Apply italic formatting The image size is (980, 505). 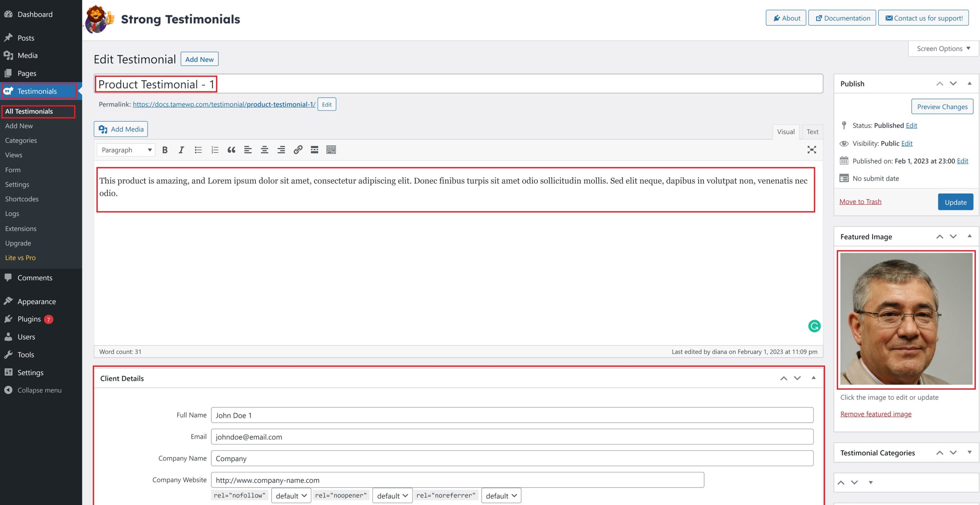[181, 150]
